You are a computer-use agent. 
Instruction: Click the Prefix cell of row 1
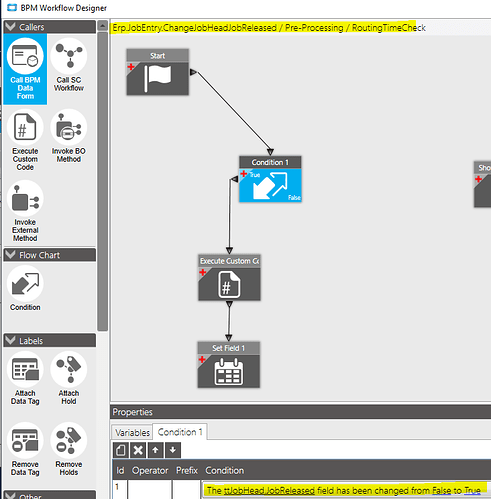187,490
